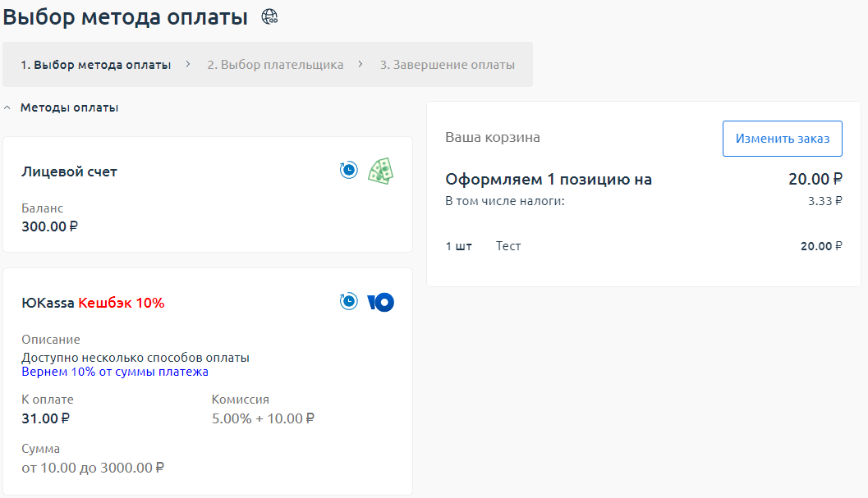Viewport: 868px width, 498px height.
Task: Click the globe icon beside the page title
Action: pos(269,16)
